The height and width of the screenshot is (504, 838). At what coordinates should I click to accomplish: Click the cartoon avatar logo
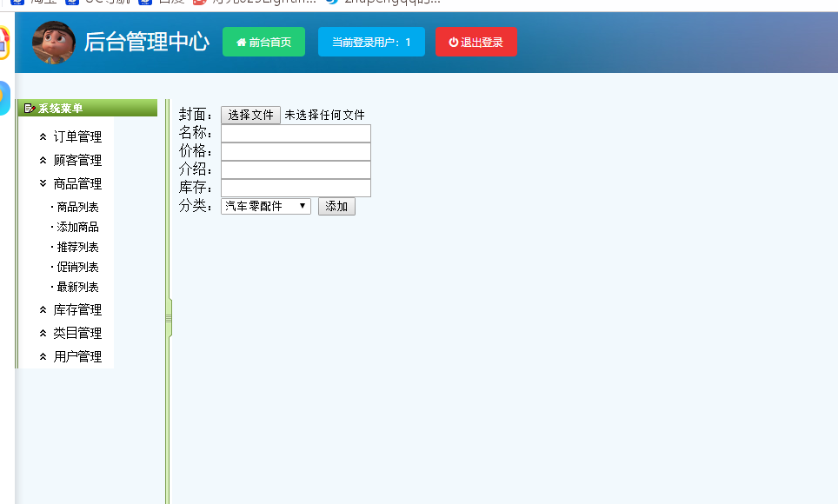[53, 43]
